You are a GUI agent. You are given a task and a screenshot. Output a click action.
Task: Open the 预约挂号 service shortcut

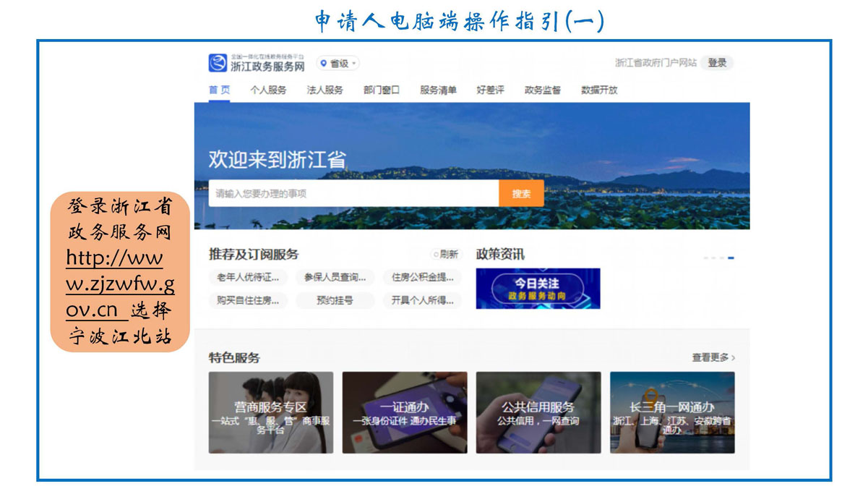point(335,300)
